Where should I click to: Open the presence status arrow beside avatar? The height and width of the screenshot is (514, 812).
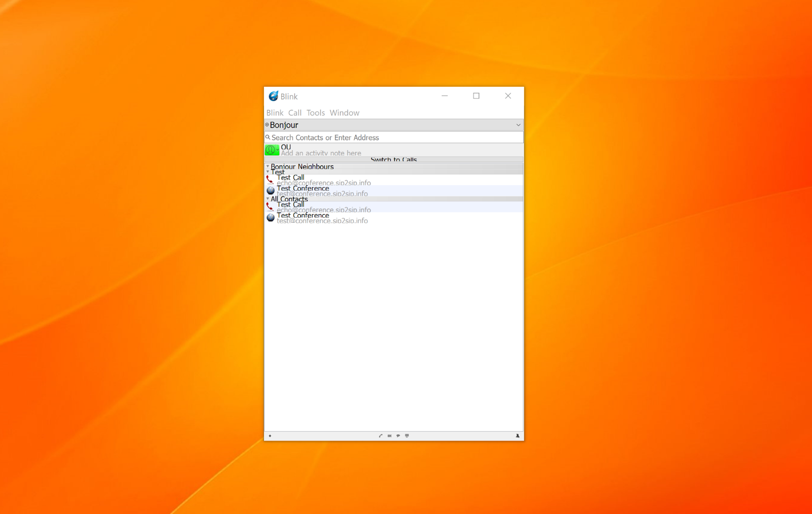278,150
